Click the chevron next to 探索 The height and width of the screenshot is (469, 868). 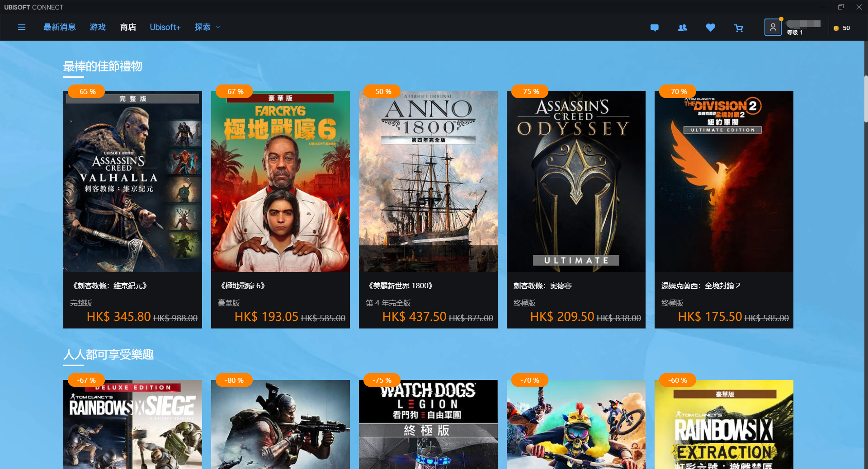click(218, 27)
